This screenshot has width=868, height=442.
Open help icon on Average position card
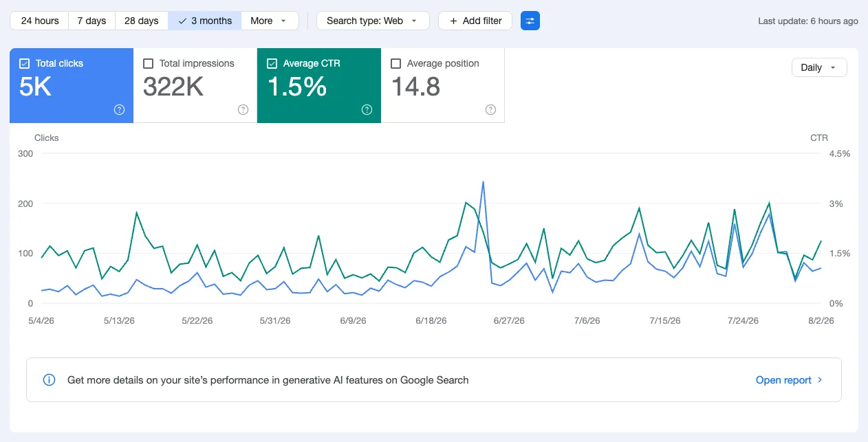(490, 109)
